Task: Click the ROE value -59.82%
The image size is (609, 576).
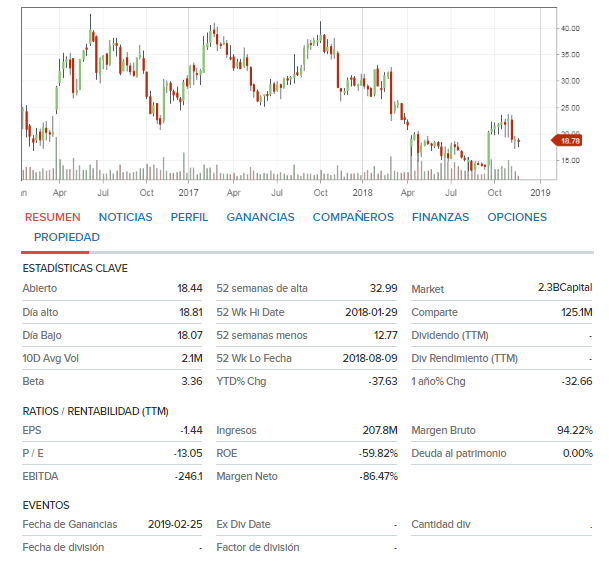Action: pyautogui.click(x=378, y=453)
